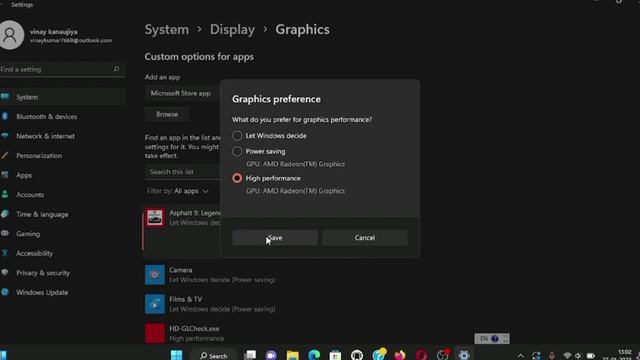Open the purple chat icon in taskbar
Viewport: 640px width, 360px height.
pos(271,355)
